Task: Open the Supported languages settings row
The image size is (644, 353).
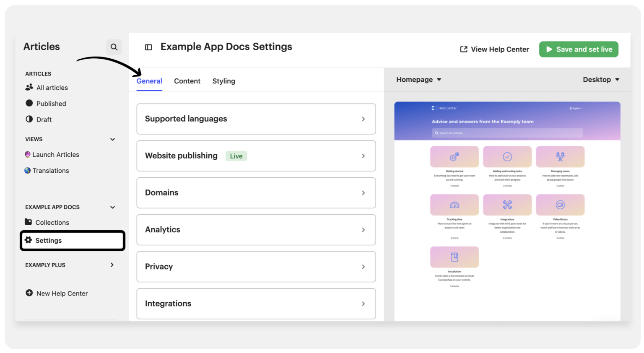Action: [256, 119]
